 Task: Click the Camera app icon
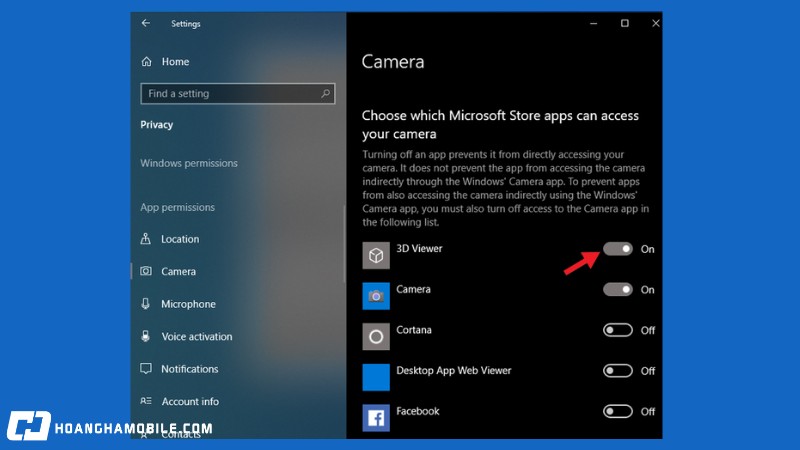click(376, 296)
